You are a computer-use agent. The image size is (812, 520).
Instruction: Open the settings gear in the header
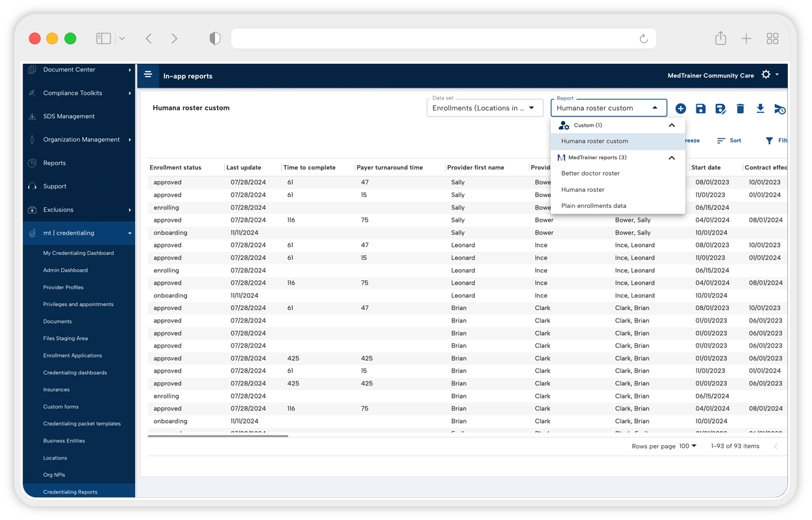click(x=767, y=75)
